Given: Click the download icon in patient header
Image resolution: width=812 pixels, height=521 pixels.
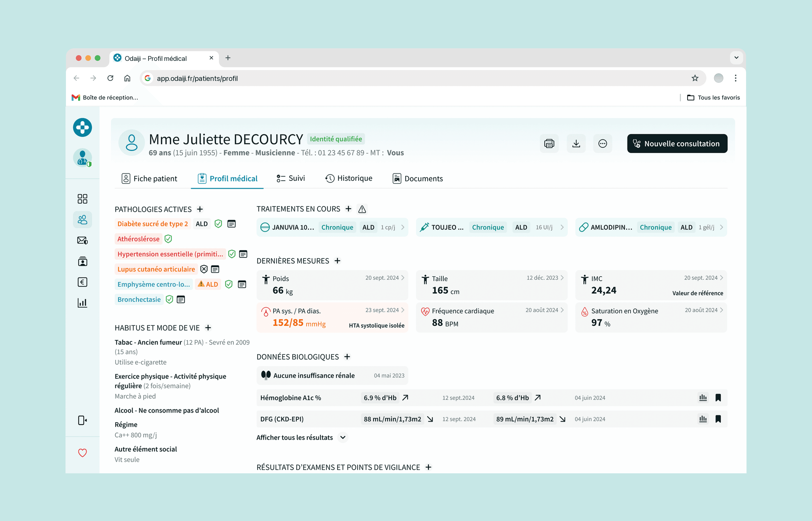Looking at the screenshot, I should coord(576,144).
